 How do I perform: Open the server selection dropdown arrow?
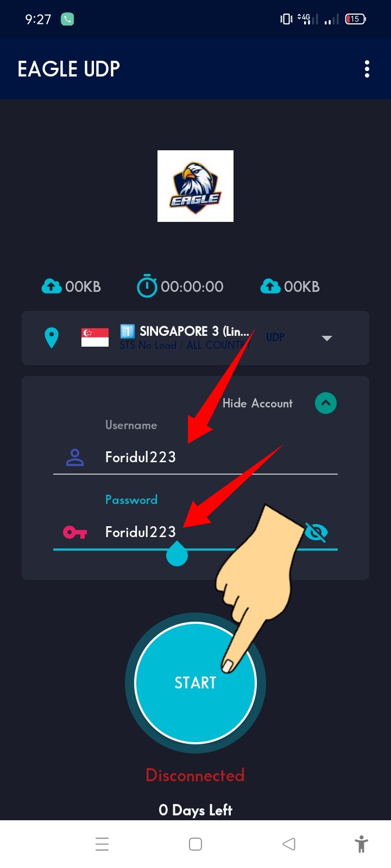[x=326, y=338]
